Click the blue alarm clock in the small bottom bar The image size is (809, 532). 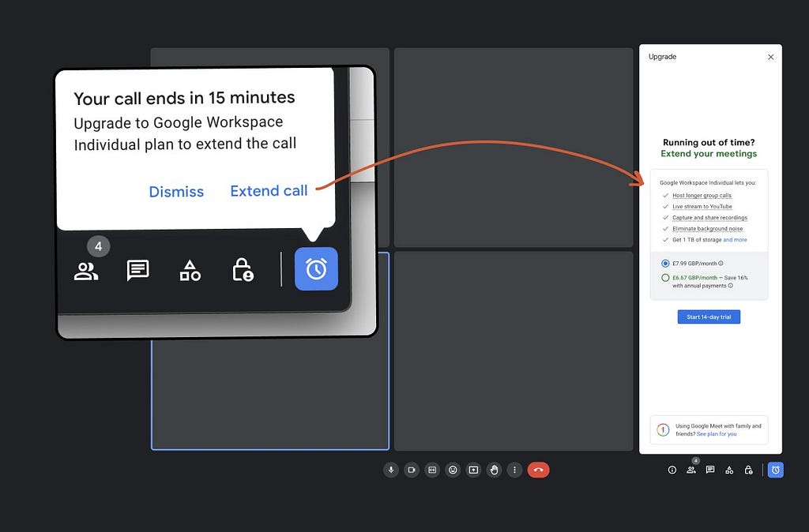click(x=776, y=470)
